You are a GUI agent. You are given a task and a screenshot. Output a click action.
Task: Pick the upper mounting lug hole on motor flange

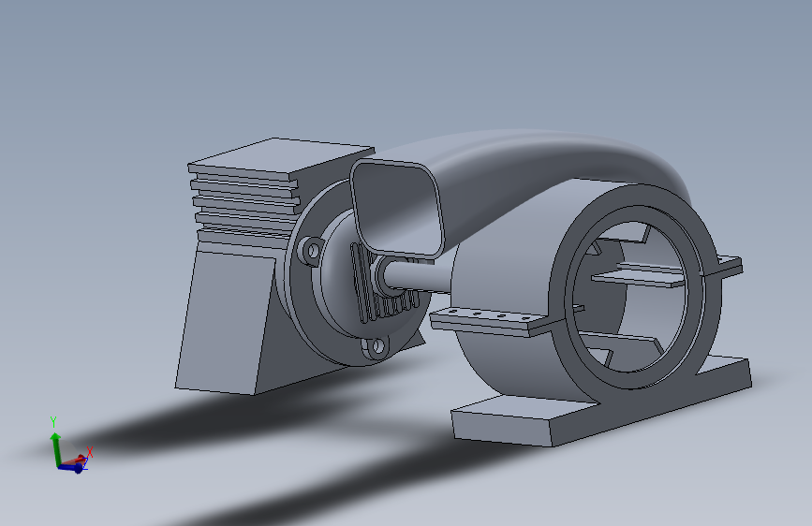click(312, 251)
